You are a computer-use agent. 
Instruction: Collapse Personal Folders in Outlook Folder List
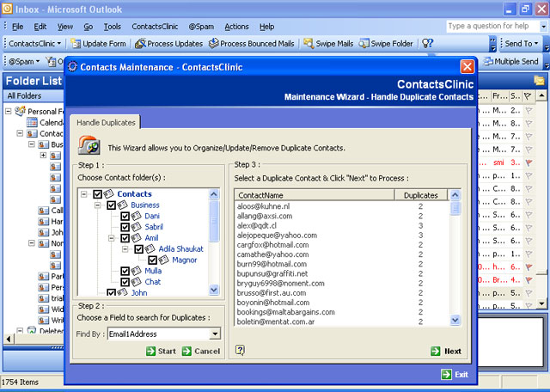coord(9,111)
